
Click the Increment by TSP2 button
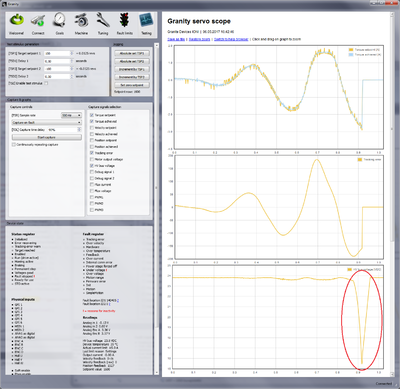point(132,77)
